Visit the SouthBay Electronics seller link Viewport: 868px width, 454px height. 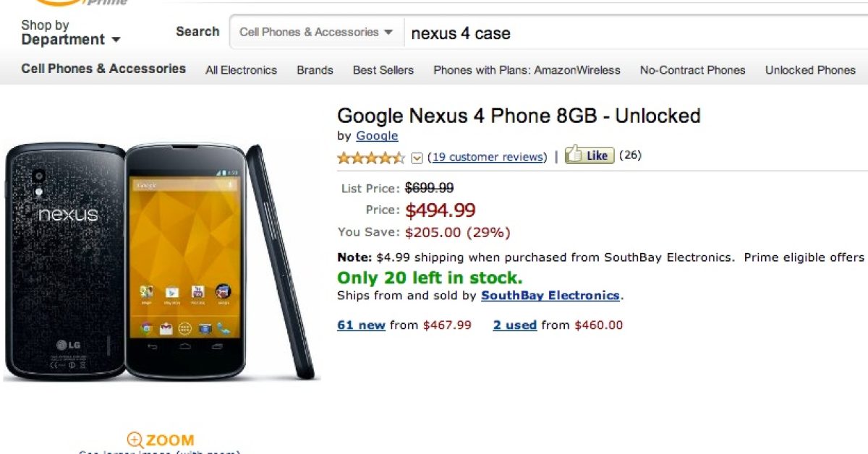[x=550, y=295]
